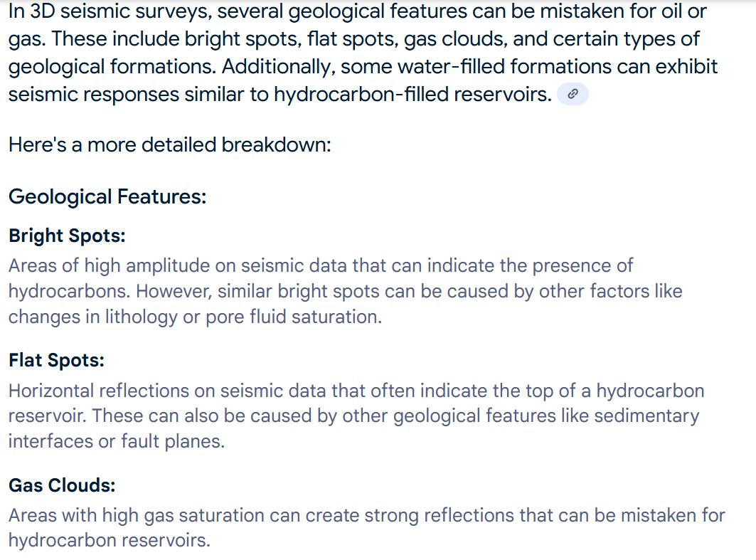Screen dimensions: 756x560
Task: Click the text 'Areas of high amplitude'
Action: point(109,266)
